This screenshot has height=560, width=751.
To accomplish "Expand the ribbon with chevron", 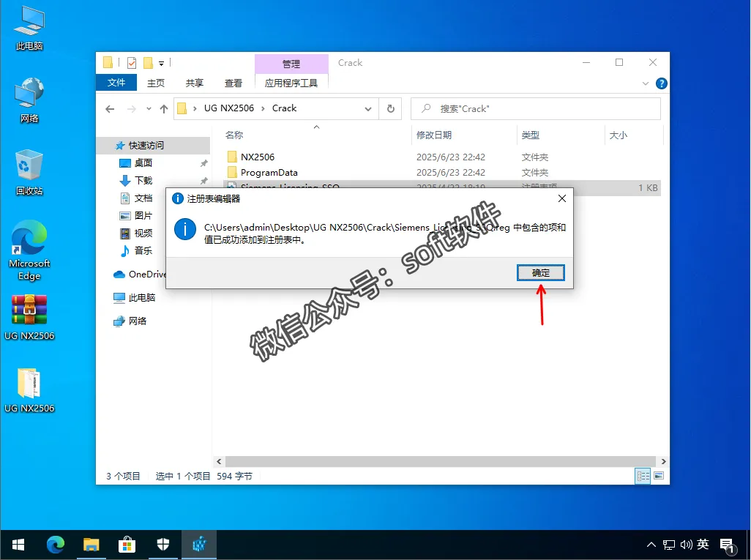I will pyautogui.click(x=646, y=83).
